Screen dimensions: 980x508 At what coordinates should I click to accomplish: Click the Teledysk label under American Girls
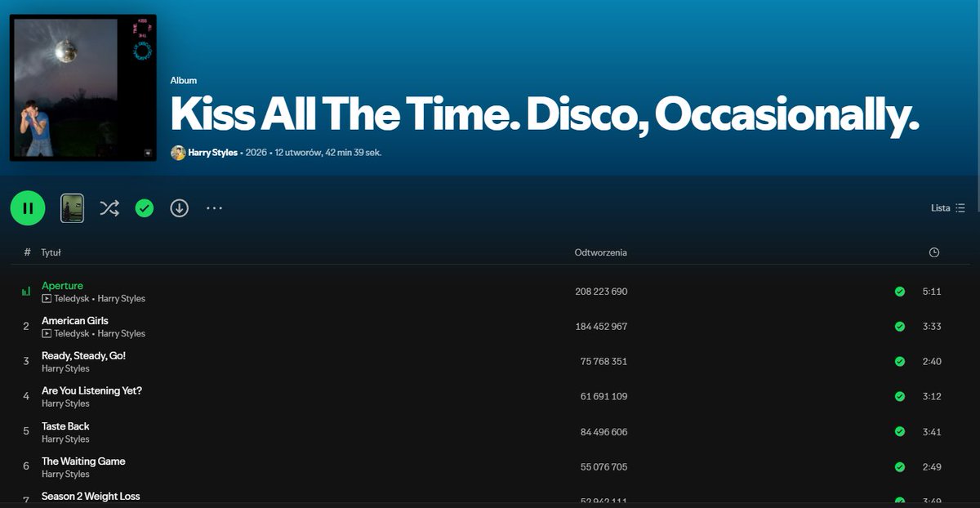72,334
